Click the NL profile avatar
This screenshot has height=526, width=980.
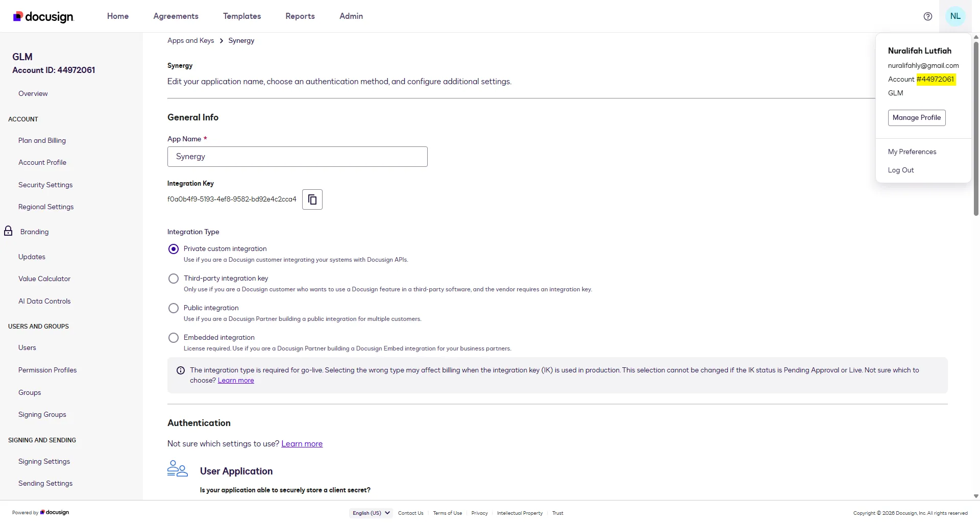(x=955, y=16)
